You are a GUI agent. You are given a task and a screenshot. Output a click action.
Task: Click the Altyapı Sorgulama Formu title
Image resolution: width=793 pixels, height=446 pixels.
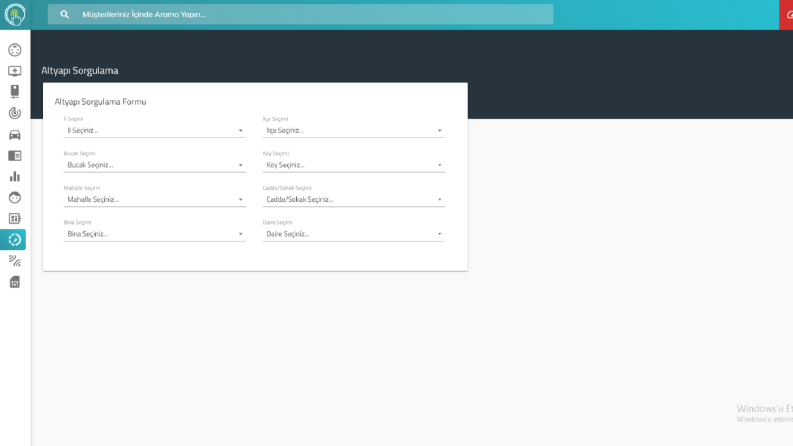(x=100, y=102)
